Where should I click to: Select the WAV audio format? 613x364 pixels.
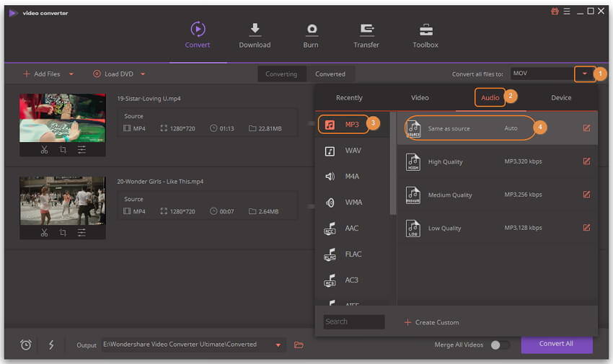352,151
